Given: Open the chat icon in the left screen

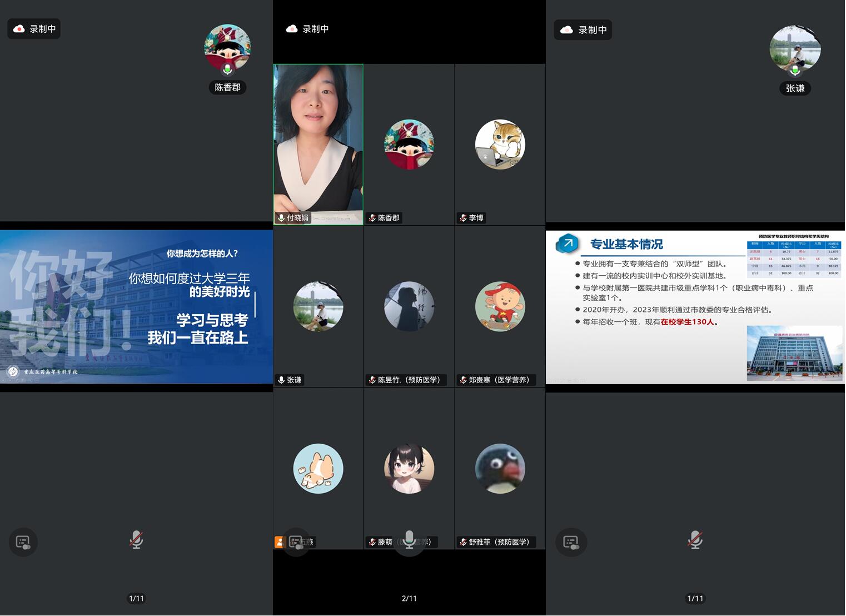Looking at the screenshot, I should pos(23,542).
